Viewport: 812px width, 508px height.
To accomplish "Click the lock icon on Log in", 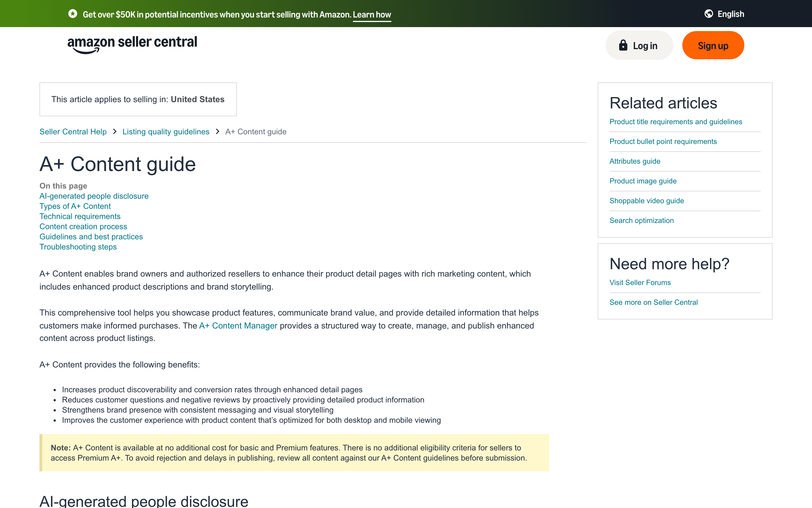I will [623, 45].
